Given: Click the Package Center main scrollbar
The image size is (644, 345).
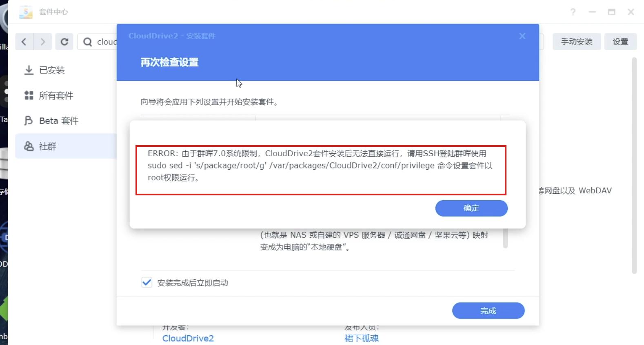Looking at the screenshot, I should coord(634,166).
